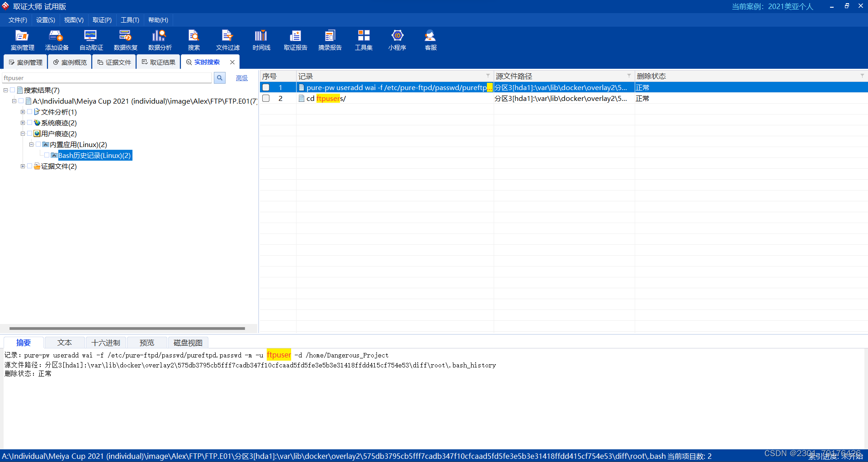
Task: Sort by the 序号 column header
Action: pos(278,76)
